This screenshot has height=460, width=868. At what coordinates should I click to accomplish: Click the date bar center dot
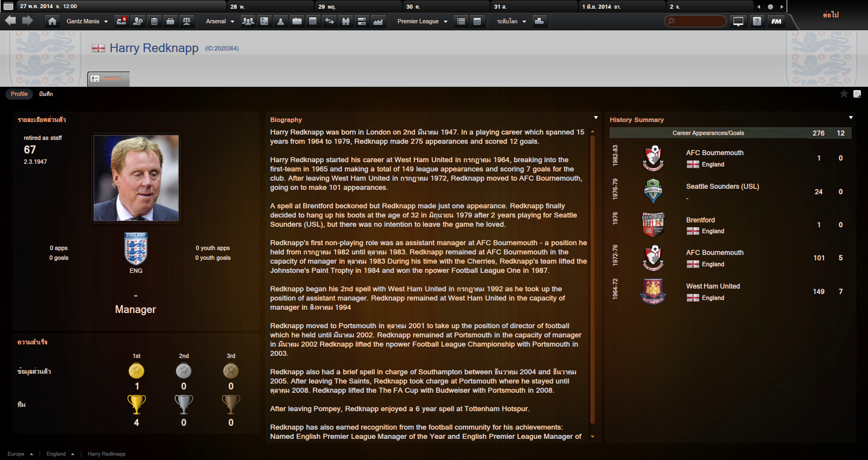click(x=770, y=7)
